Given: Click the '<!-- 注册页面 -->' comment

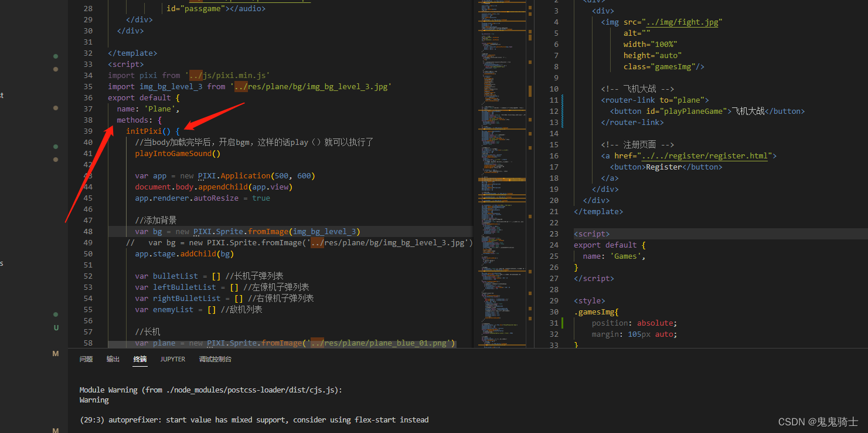Looking at the screenshot, I should click(638, 145).
